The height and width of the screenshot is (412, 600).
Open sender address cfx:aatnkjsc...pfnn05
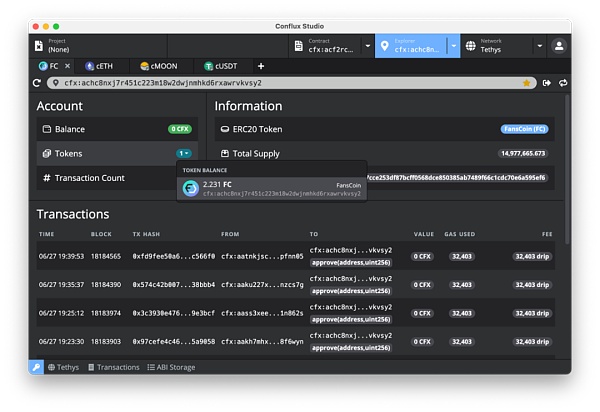point(262,256)
